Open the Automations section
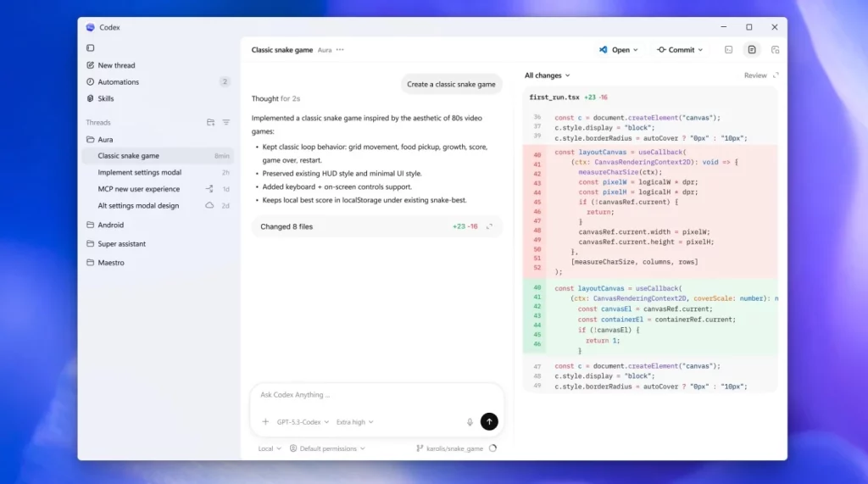Viewport: 868px width, 484px height. pyautogui.click(x=118, y=82)
